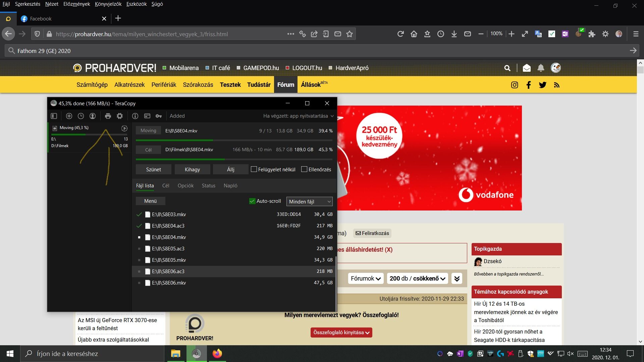
Task: Open taskbar notification center icon
Action: 630,354
